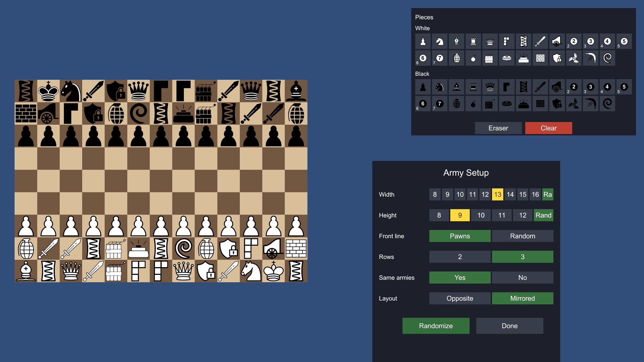Select the white propeller fan piece in the palette
This screenshot has height=362, width=644.
(x=574, y=58)
